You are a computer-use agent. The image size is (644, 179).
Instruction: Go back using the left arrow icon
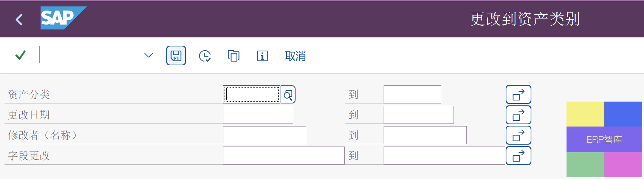(19, 19)
